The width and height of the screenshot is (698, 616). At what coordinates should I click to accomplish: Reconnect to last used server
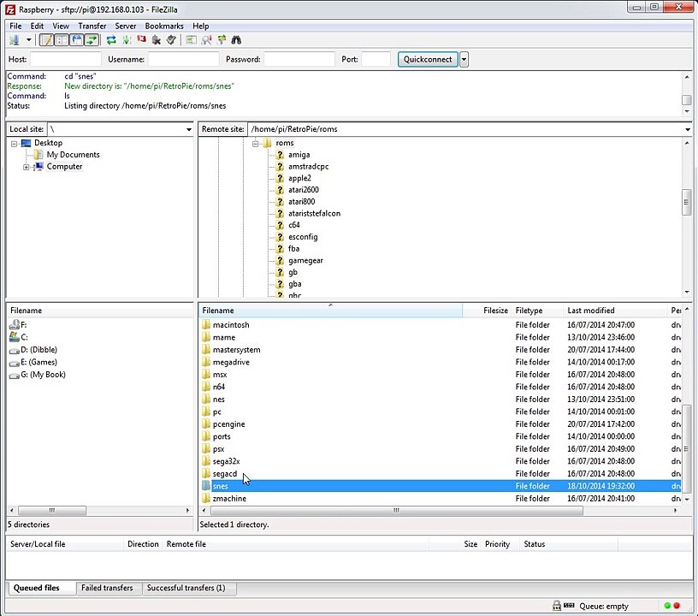pos(171,40)
